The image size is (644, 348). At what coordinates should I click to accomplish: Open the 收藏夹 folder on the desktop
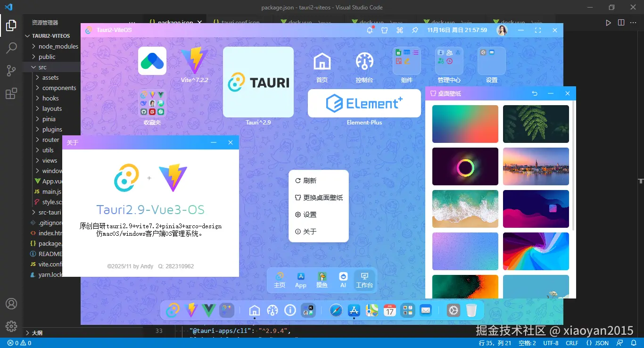[152, 101]
